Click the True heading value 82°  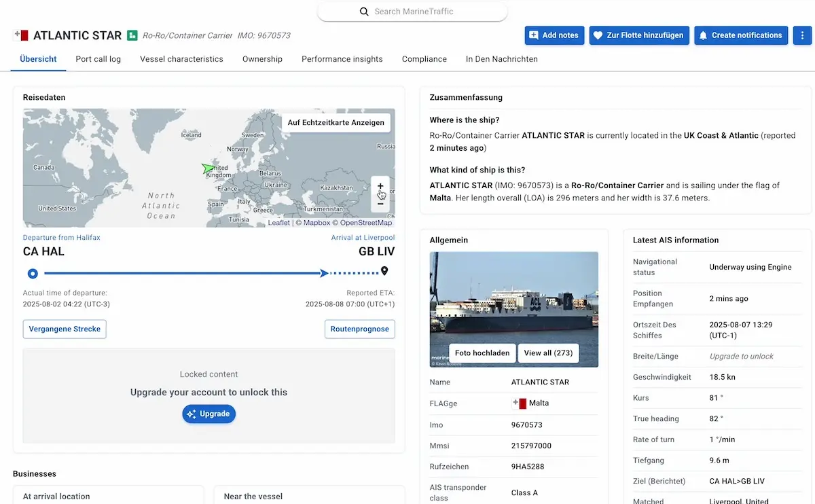pos(716,418)
